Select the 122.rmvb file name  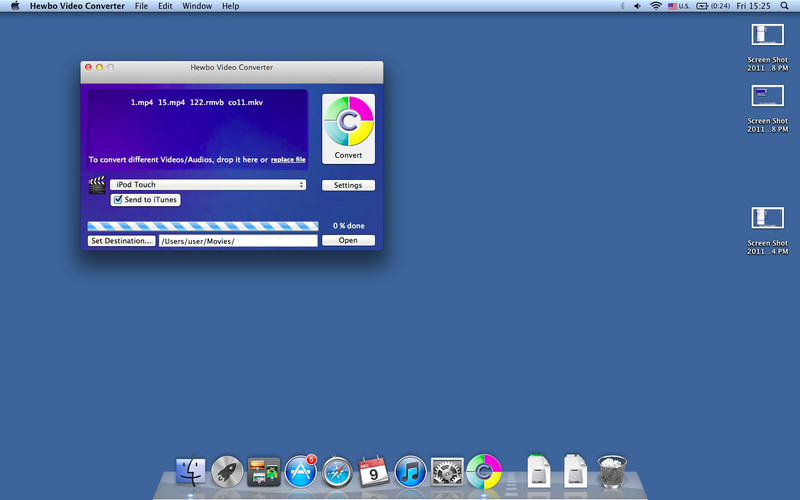pyautogui.click(x=207, y=103)
